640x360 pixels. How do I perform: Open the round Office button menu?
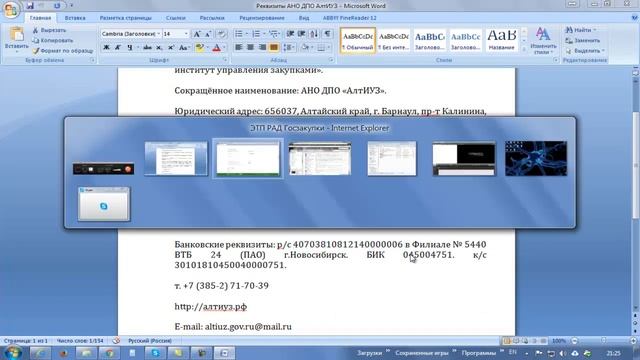[11, 10]
